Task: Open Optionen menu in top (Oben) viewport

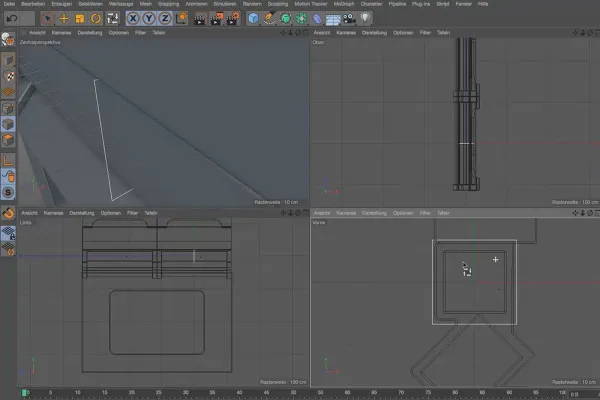Action: [x=403, y=33]
